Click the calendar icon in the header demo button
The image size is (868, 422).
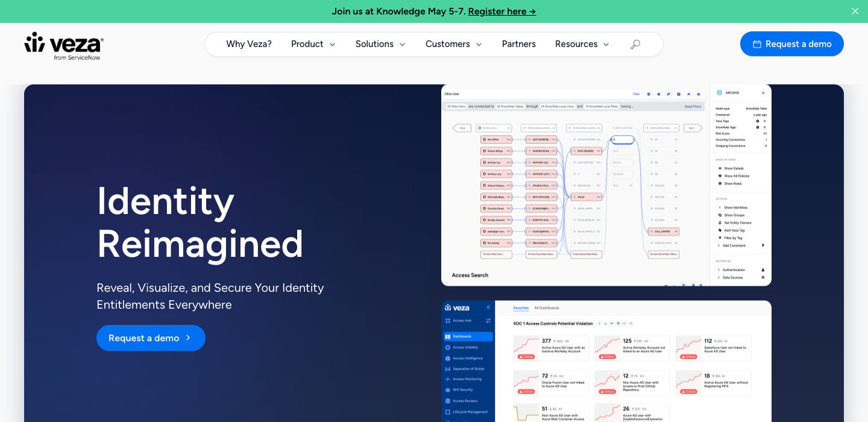[757, 44]
